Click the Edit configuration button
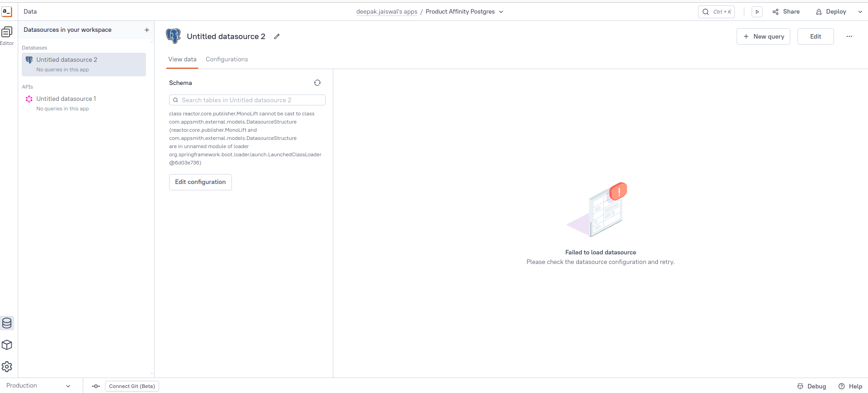 coord(201,182)
